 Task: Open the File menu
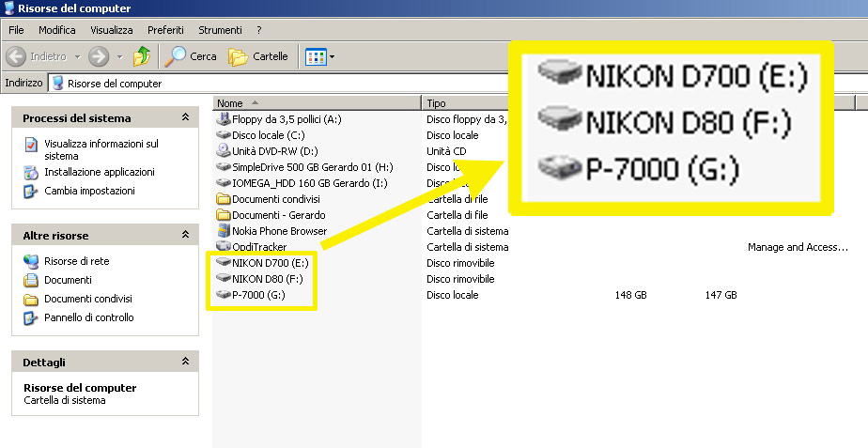click(16, 30)
